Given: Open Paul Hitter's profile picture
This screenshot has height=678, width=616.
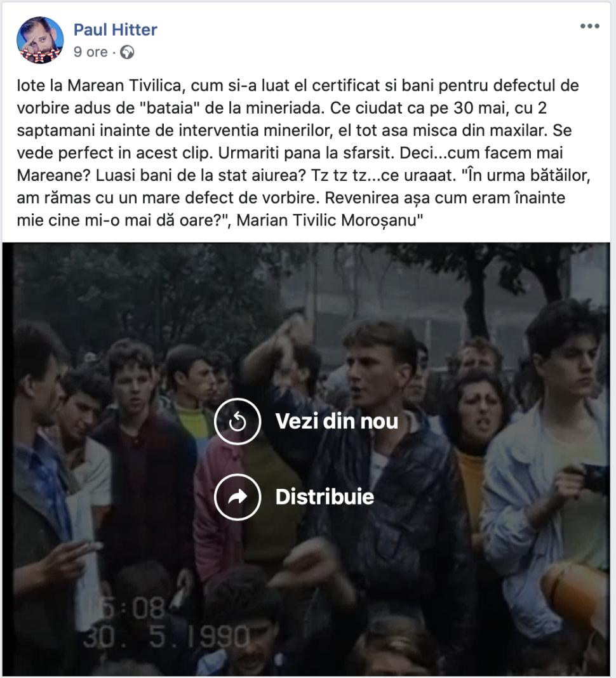Looking at the screenshot, I should (x=40, y=40).
